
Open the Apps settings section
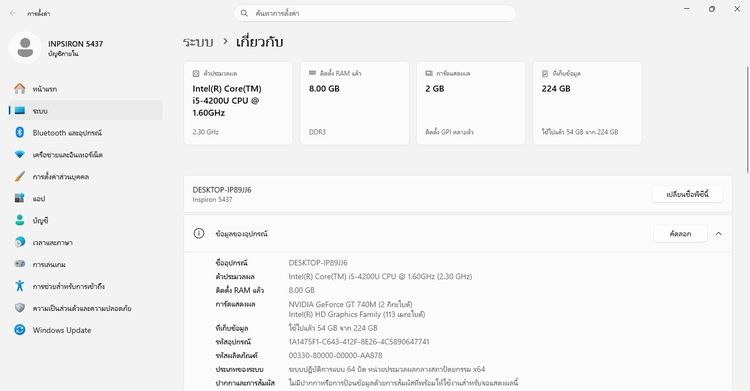[86, 198]
